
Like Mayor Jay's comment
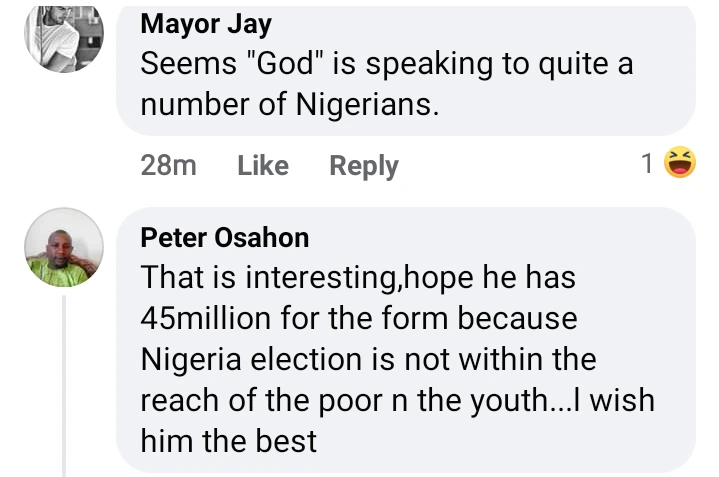[x=263, y=166]
